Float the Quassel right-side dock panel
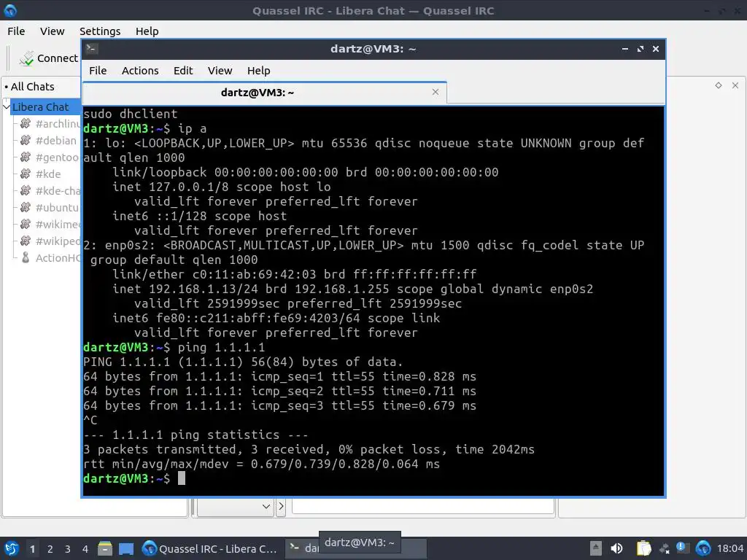 (x=719, y=85)
